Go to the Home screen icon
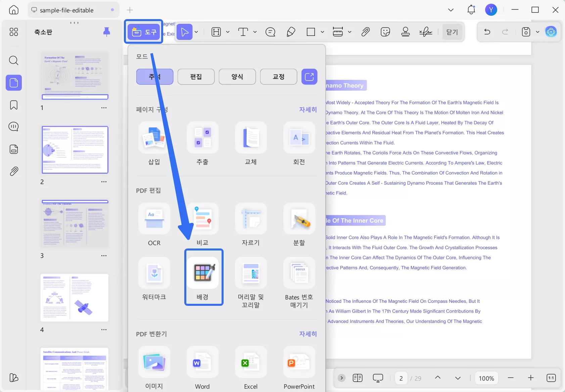This screenshot has width=565, height=392. (14, 10)
